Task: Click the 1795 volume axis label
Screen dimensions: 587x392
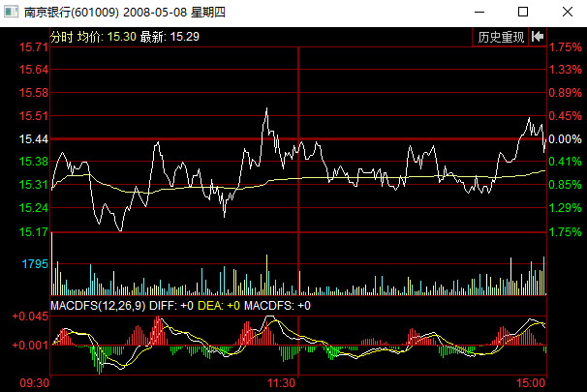Action: point(35,264)
